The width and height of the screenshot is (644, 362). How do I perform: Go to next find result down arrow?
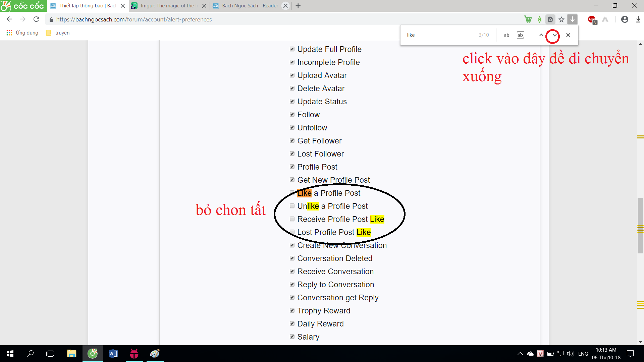(554, 35)
